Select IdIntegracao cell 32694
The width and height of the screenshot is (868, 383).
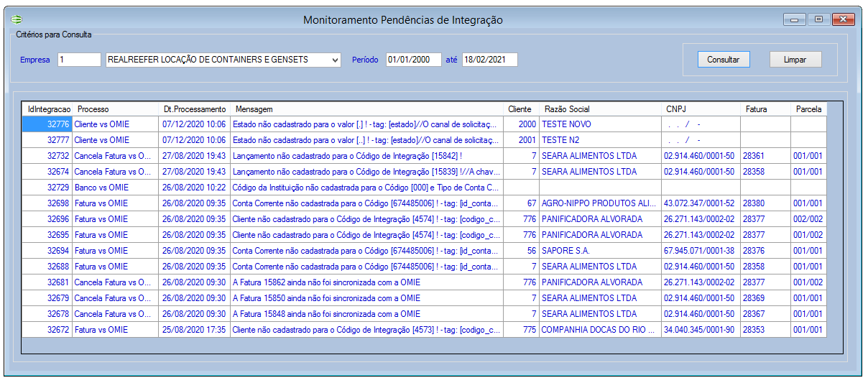point(47,251)
